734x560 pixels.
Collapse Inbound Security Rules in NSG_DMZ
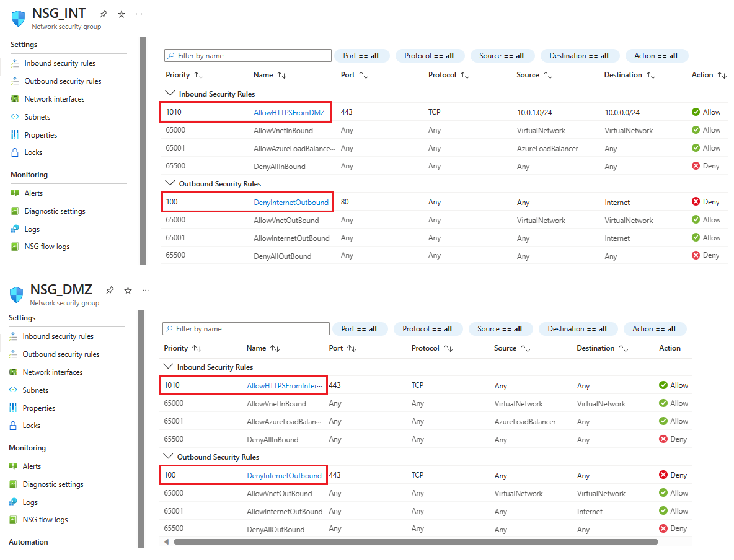point(168,367)
